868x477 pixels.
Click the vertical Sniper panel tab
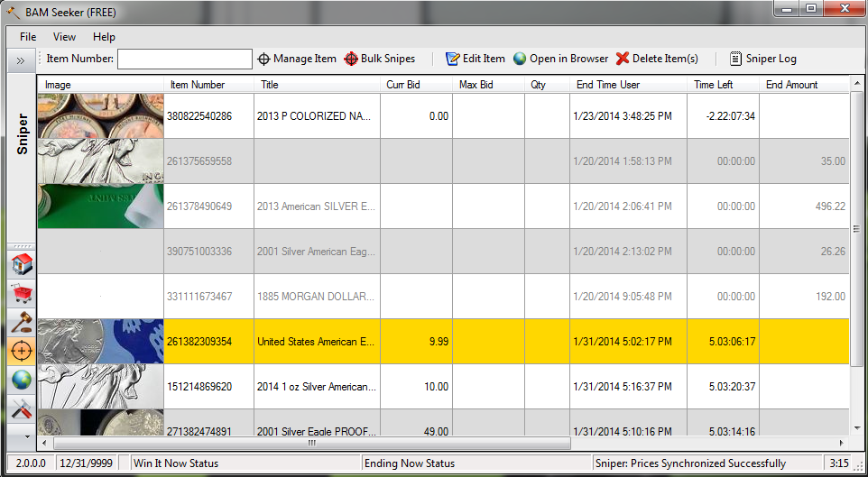[23, 134]
